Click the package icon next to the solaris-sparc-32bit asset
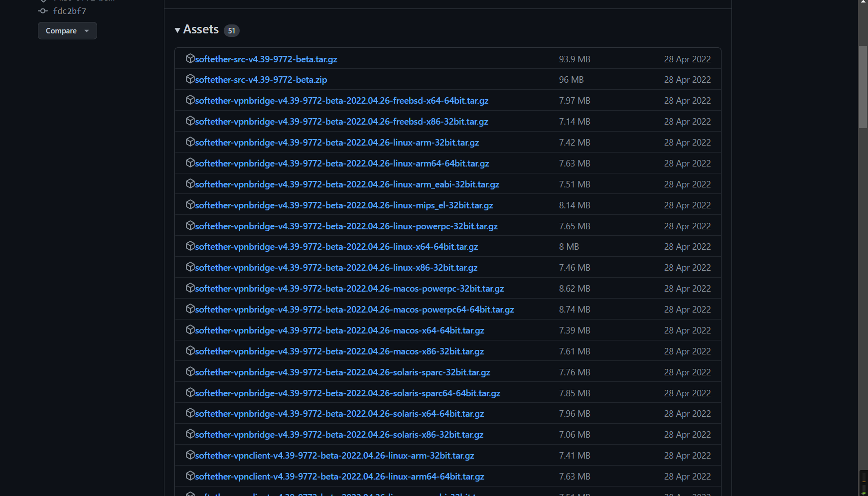The height and width of the screenshot is (496, 868). point(190,371)
